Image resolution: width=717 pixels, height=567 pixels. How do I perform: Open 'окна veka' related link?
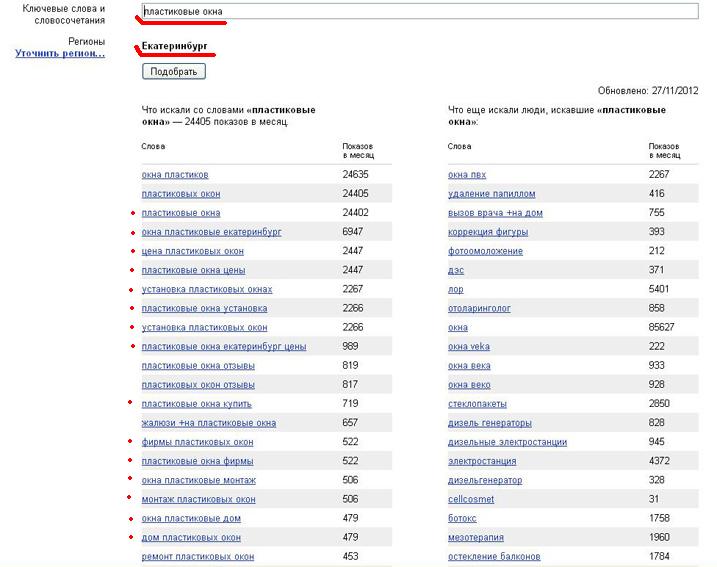point(469,347)
